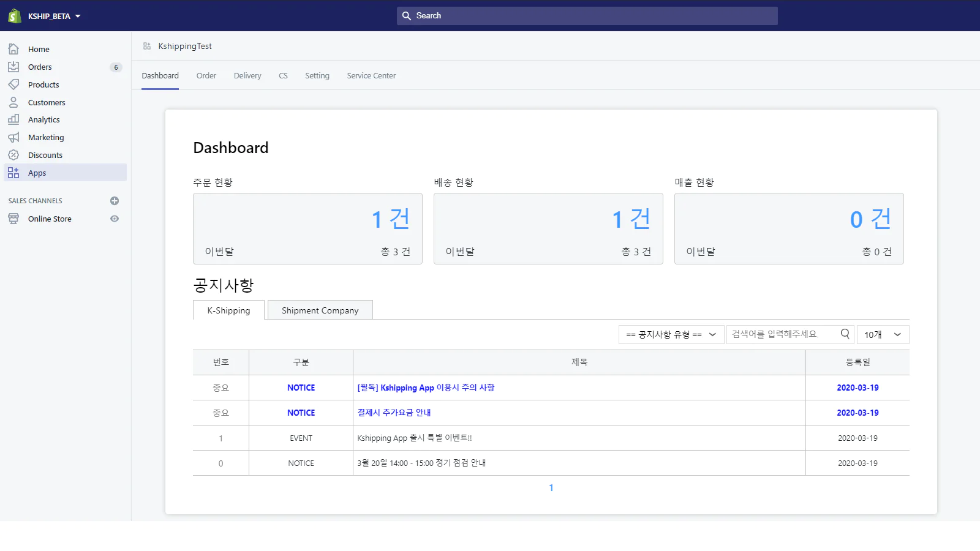Select the Shipment Company notice tab

(x=320, y=310)
